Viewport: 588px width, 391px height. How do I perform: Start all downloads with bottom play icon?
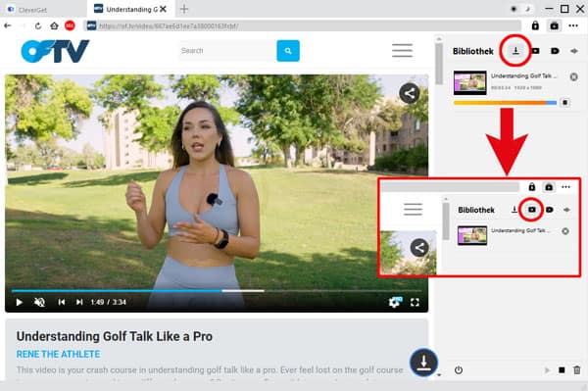pos(547,370)
